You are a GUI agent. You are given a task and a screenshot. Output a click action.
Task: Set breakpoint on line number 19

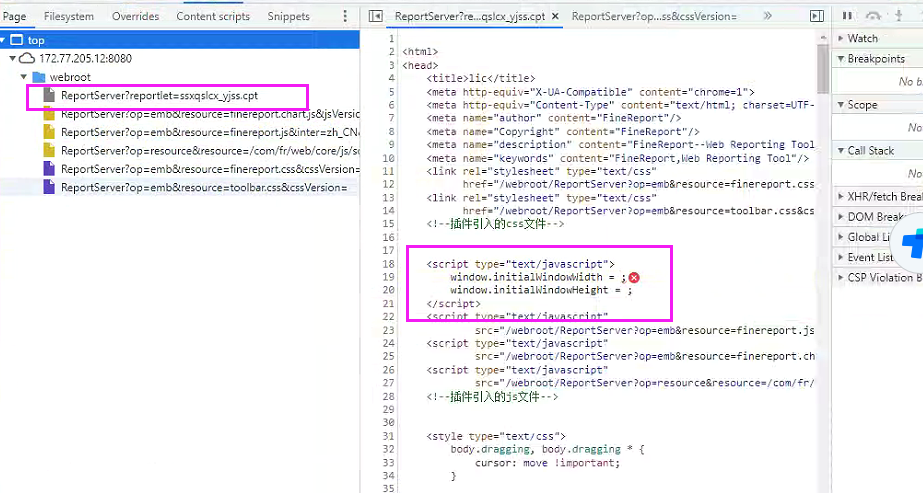point(389,277)
